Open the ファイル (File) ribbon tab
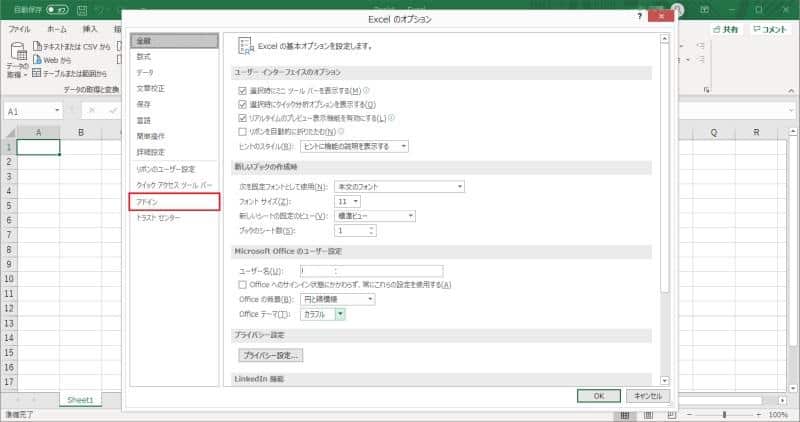The image size is (800, 422). click(19, 29)
